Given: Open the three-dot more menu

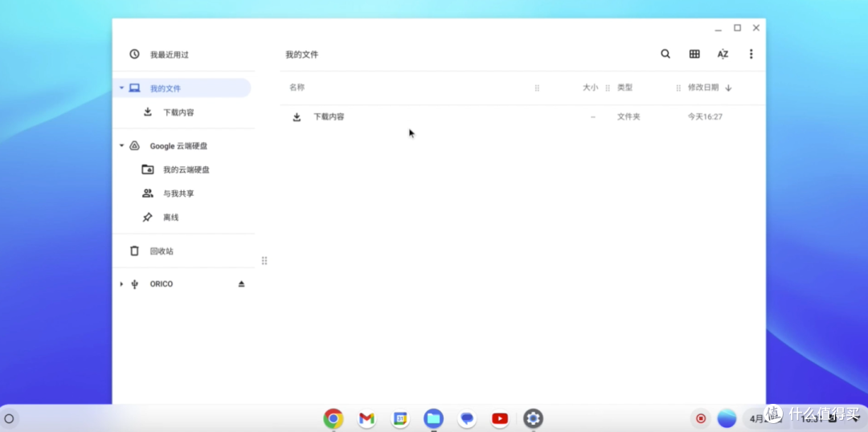Looking at the screenshot, I should click(x=751, y=54).
